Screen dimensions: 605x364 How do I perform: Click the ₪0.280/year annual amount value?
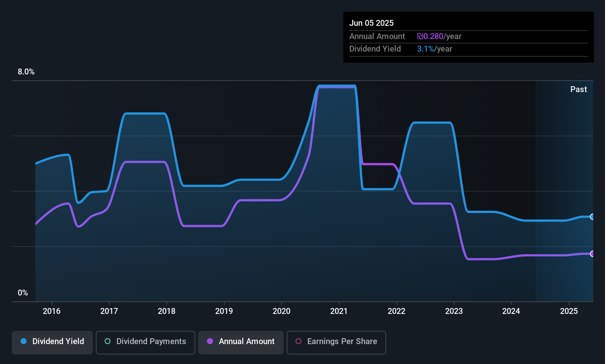(439, 36)
